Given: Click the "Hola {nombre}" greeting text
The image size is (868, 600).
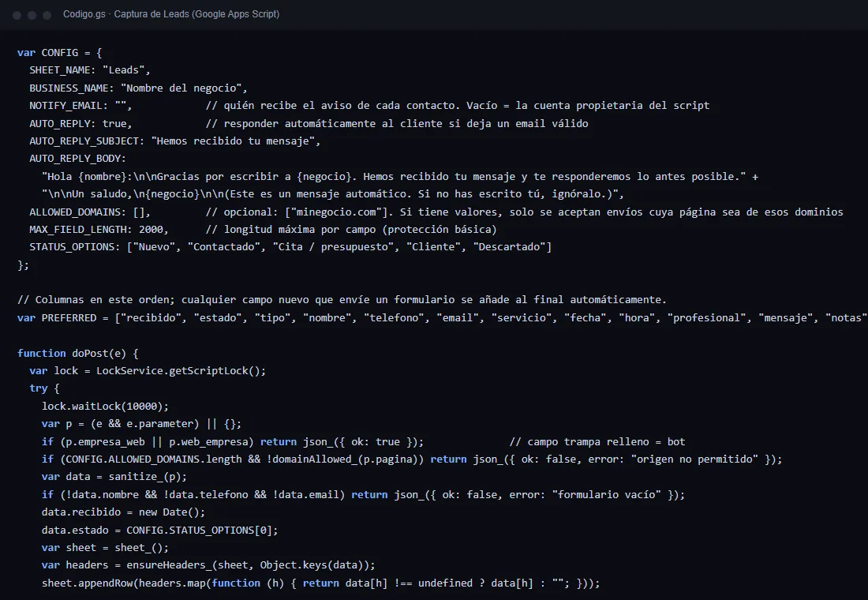Looking at the screenshot, I should (x=88, y=176).
